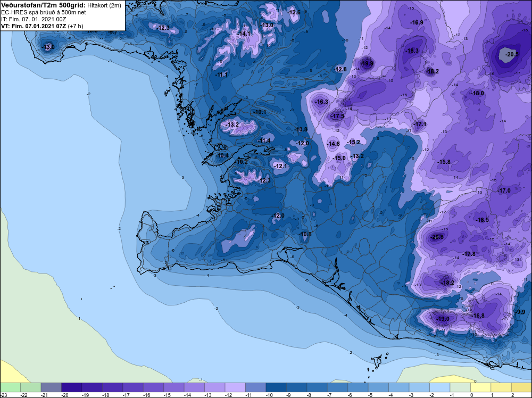Click the -19.9 temperature value
Screen dimensions: 532x398
(367, 63)
